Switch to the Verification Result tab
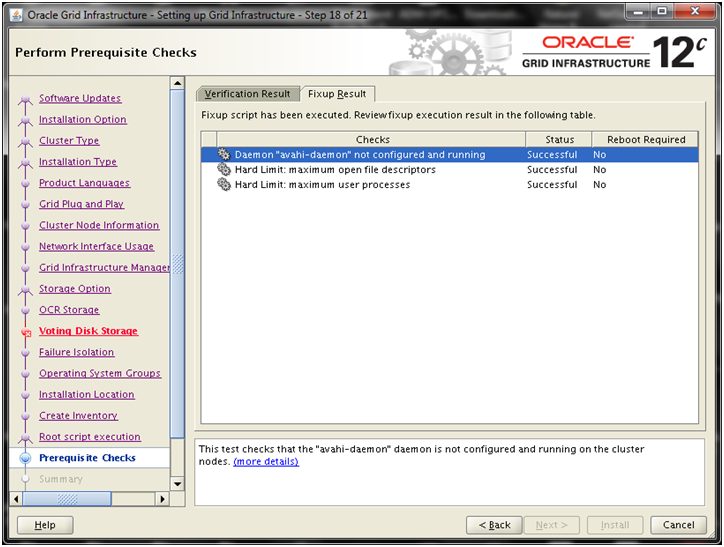This screenshot has width=724, height=547. 247,94
